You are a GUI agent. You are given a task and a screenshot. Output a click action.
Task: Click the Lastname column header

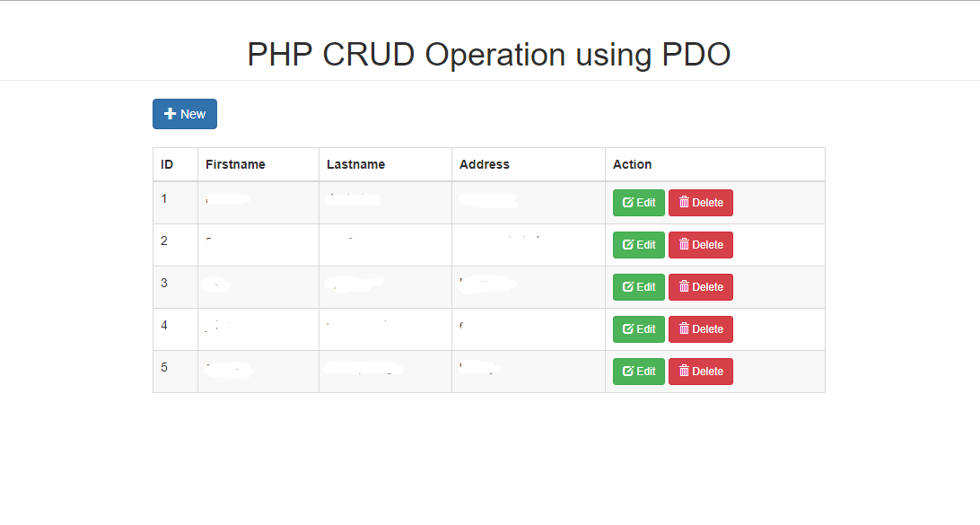click(355, 164)
